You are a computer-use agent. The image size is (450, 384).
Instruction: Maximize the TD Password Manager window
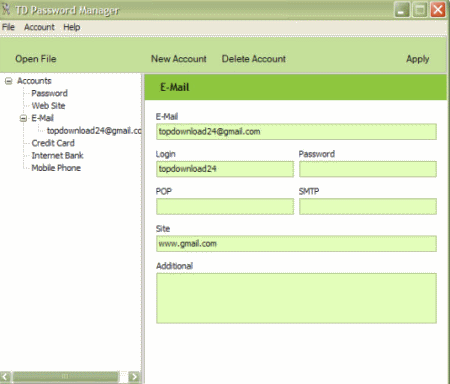click(x=420, y=10)
